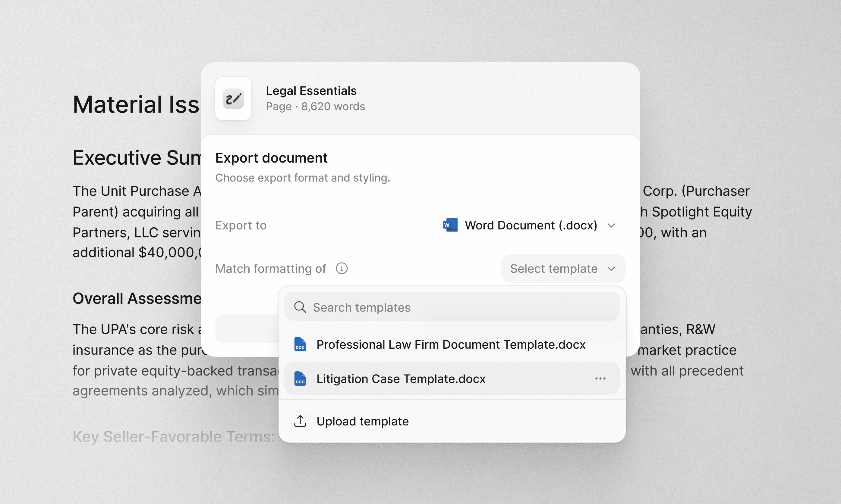This screenshot has width=841, height=504.
Task: Click the Export document heading
Action: pyautogui.click(x=271, y=158)
